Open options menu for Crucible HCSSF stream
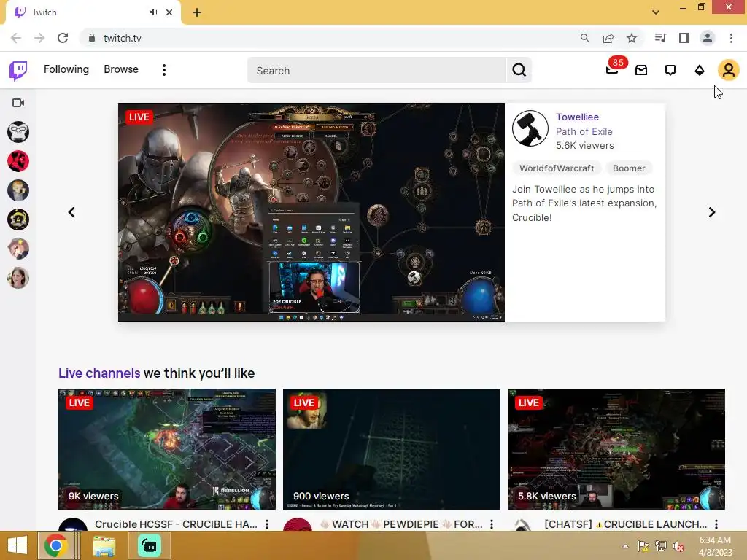Screen dimensions: 747x560 267,524
